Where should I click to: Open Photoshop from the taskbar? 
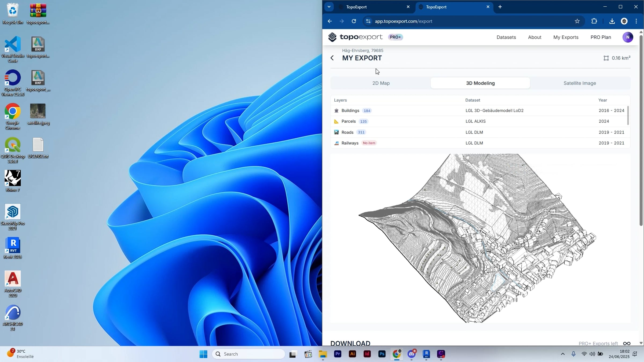[382, 354]
